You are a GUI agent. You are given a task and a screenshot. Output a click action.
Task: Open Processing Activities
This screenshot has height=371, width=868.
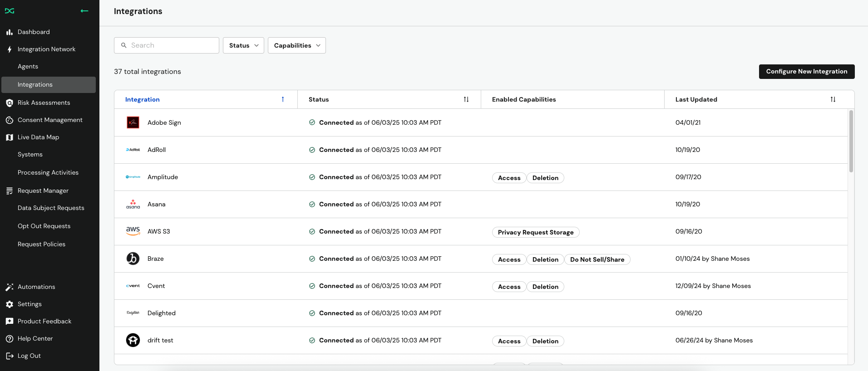point(49,173)
